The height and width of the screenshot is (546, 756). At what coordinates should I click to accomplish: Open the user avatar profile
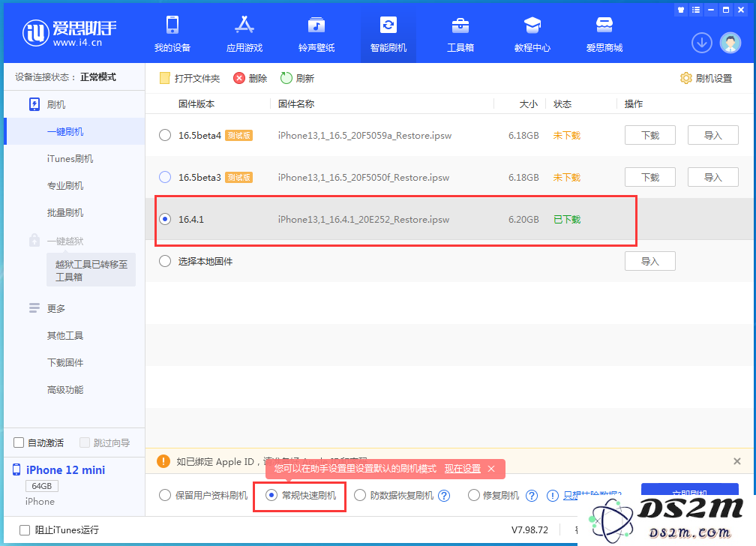(730, 43)
